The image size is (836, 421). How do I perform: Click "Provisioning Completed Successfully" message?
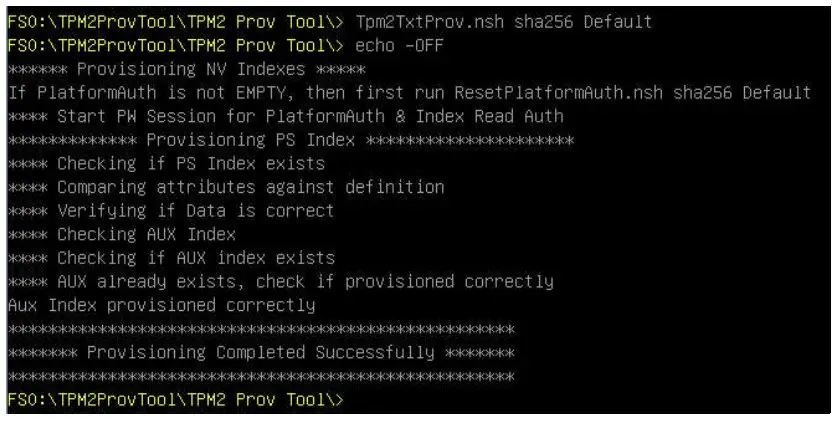pyautogui.click(x=260, y=353)
